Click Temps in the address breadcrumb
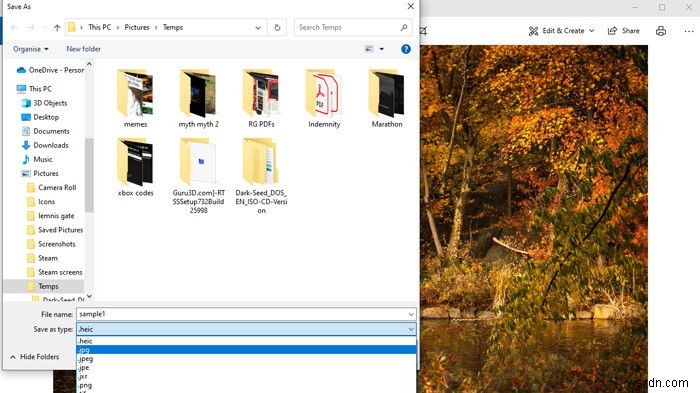Image resolution: width=700 pixels, height=393 pixels. pyautogui.click(x=173, y=27)
